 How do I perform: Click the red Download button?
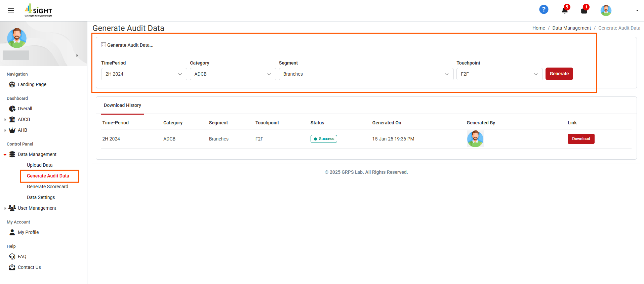click(581, 139)
